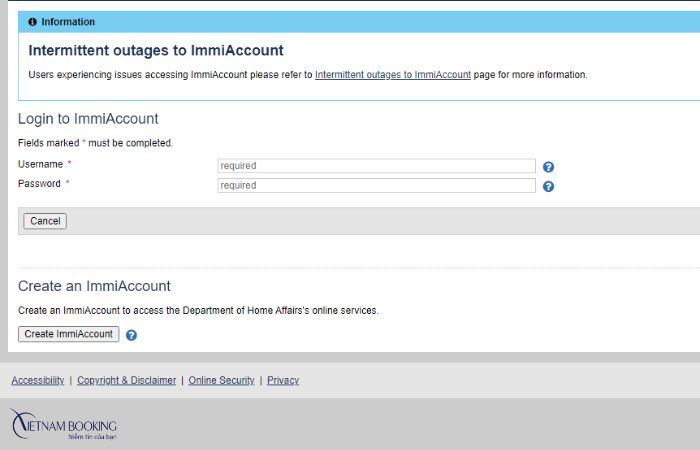Click the Login to ImmiAccount heading
Screen dimensions: 700x450
(x=88, y=119)
